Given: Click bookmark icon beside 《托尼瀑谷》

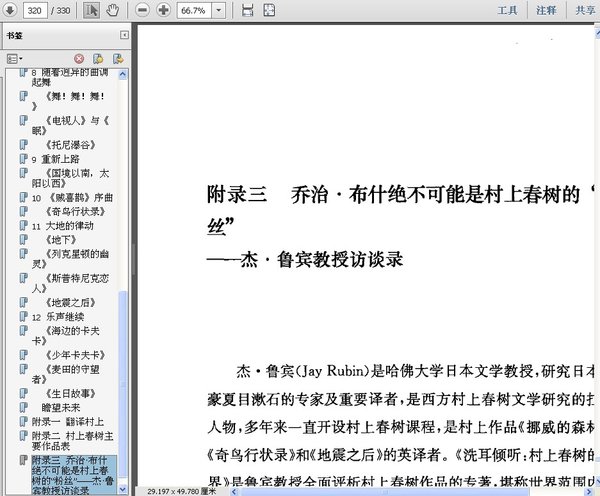Looking at the screenshot, I should [24, 144].
